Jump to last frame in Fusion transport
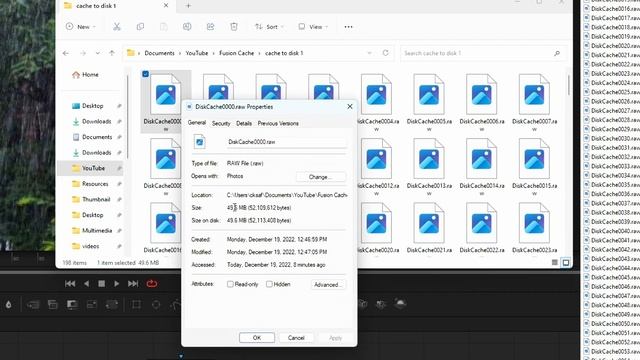 click(x=133, y=284)
